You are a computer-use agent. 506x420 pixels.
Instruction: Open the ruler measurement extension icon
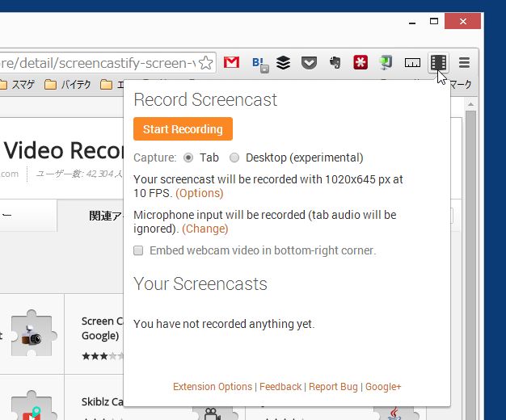point(412,62)
